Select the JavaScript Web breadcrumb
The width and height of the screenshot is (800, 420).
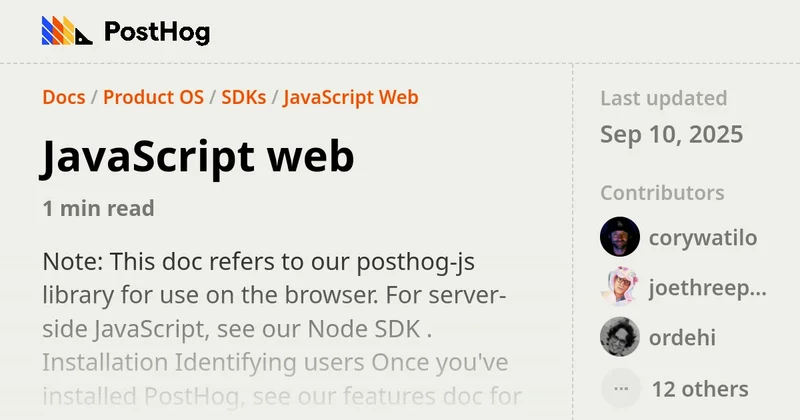tap(350, 97)
